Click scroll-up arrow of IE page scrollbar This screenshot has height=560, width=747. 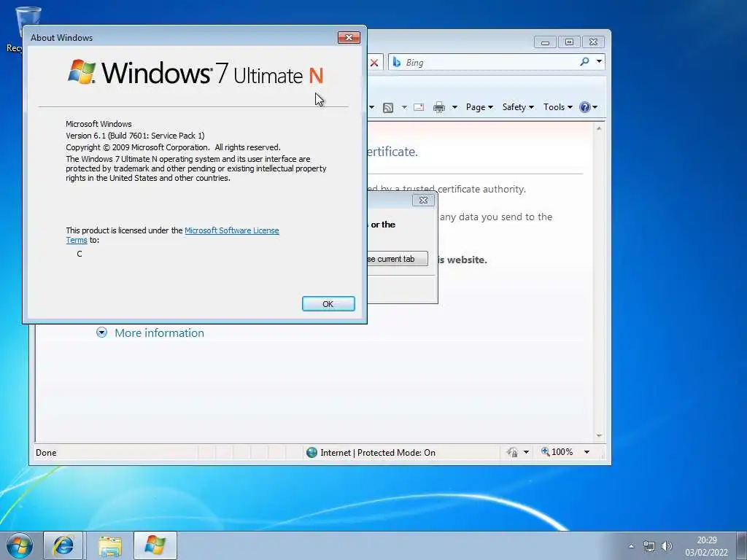[599, 128]
